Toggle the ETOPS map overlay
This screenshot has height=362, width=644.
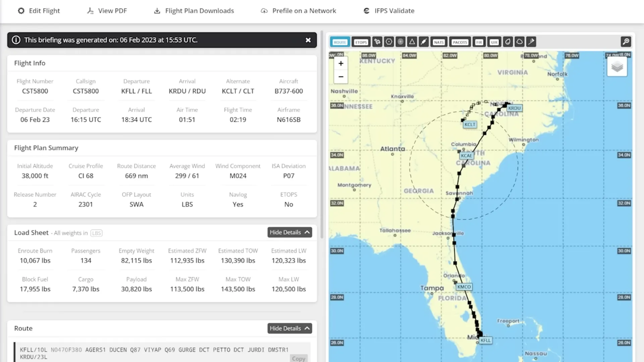click(x=361, y=42)
